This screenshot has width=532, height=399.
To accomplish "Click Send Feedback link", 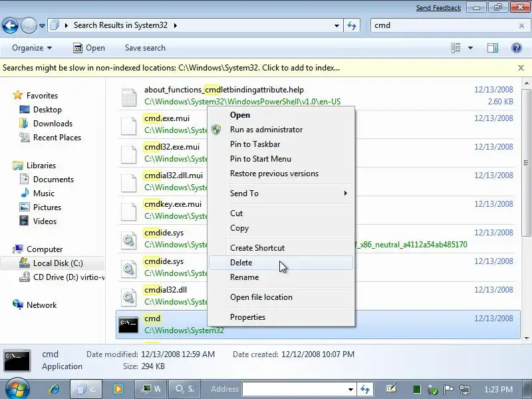I will (x=438, y=7).
